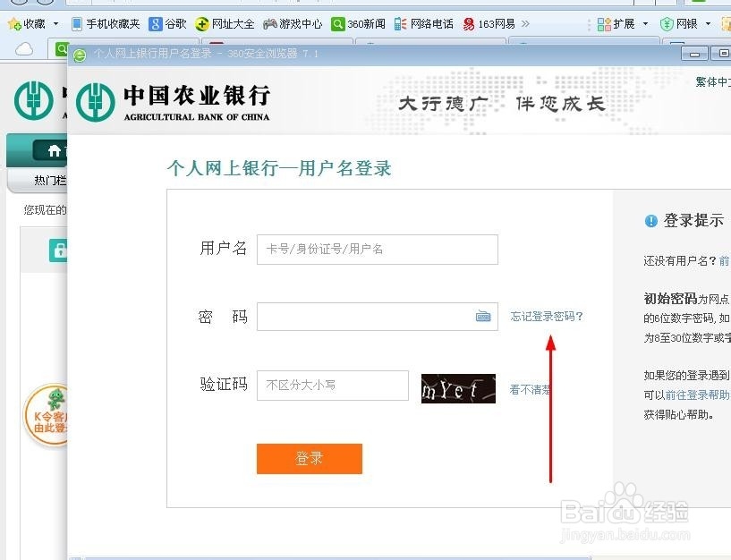Click the bank logo in background page
Viewport: 731px width, 560px height.
pyautogui.click(x=34, y=100)
